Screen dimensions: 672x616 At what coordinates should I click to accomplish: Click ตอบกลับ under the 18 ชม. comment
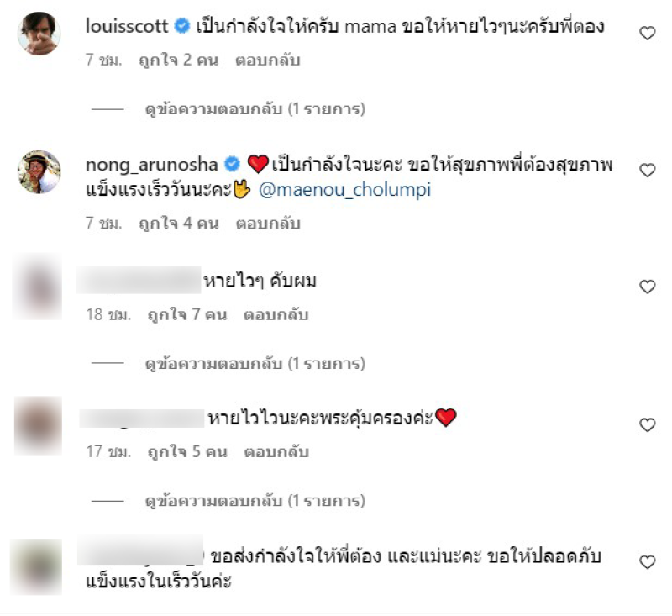pos(276,314)
